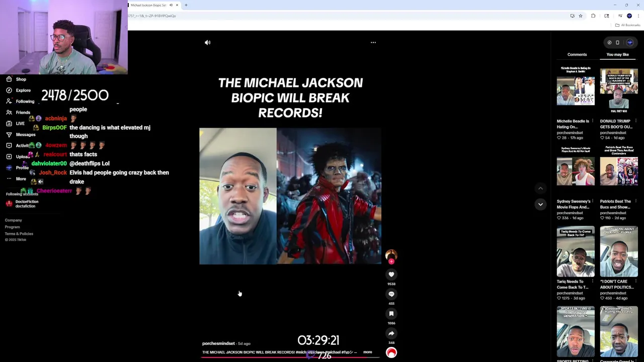Click the browser address bar URL
Viewport: 644px width, 362px height.
click(152, 16)
